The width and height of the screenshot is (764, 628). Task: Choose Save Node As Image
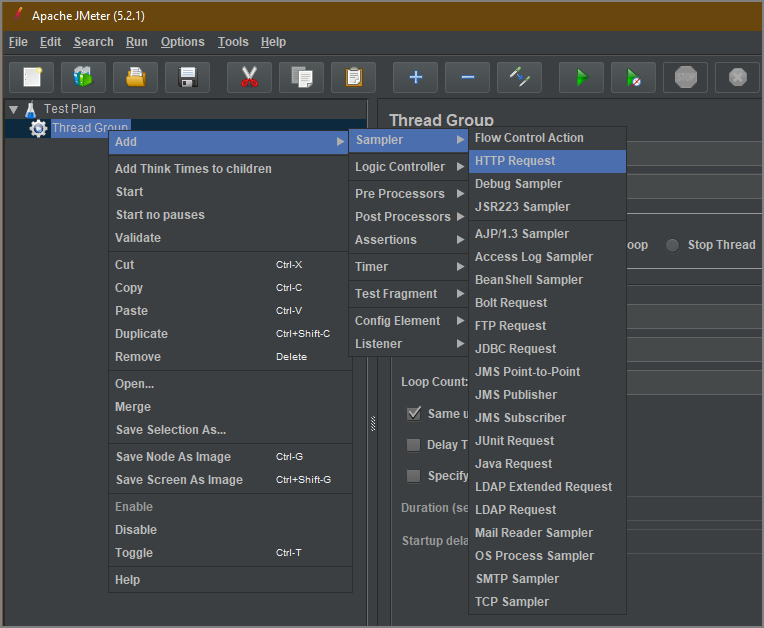(x=230, y=457)
